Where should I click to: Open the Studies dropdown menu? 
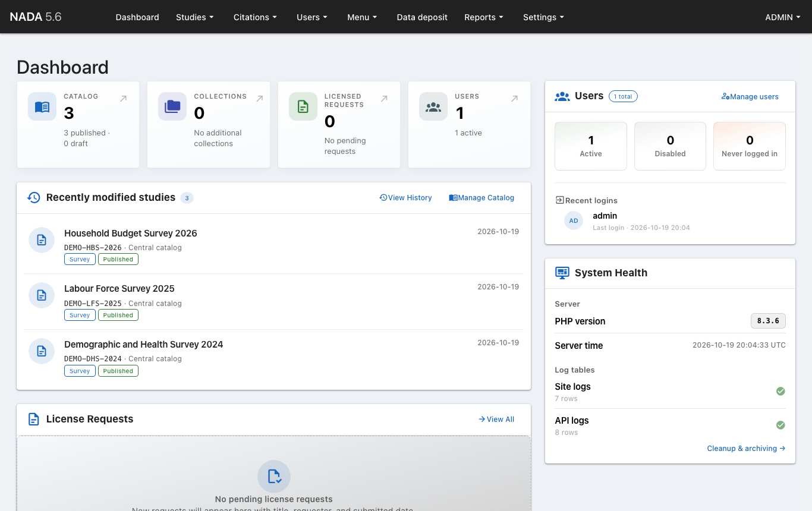194,17
